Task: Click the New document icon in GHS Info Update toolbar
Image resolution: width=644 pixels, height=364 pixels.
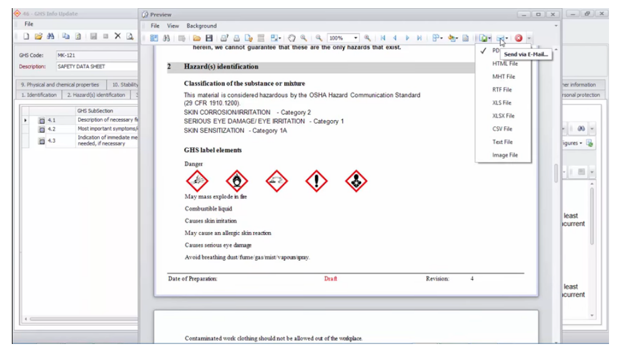Action: pos(26,36)
